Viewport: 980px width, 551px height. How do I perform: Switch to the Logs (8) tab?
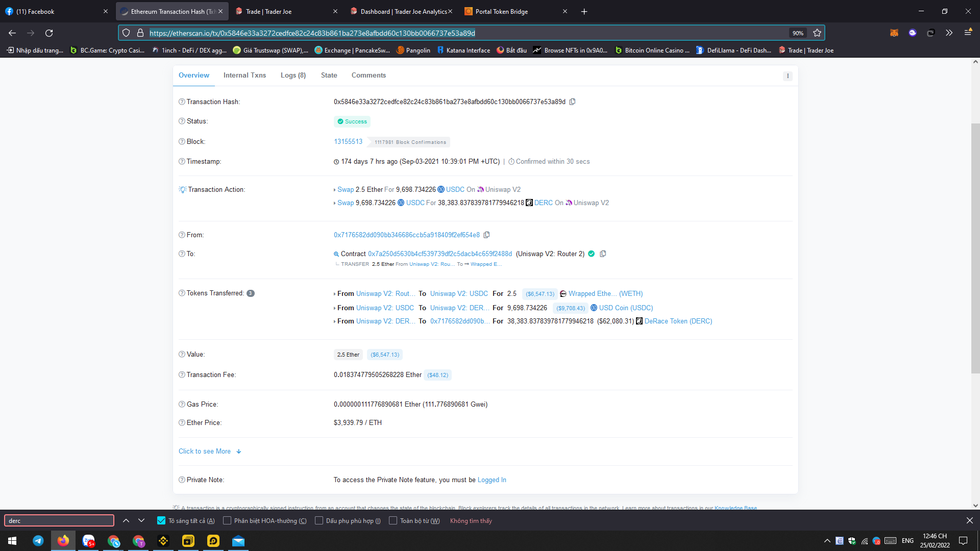[x=293, y=75]
